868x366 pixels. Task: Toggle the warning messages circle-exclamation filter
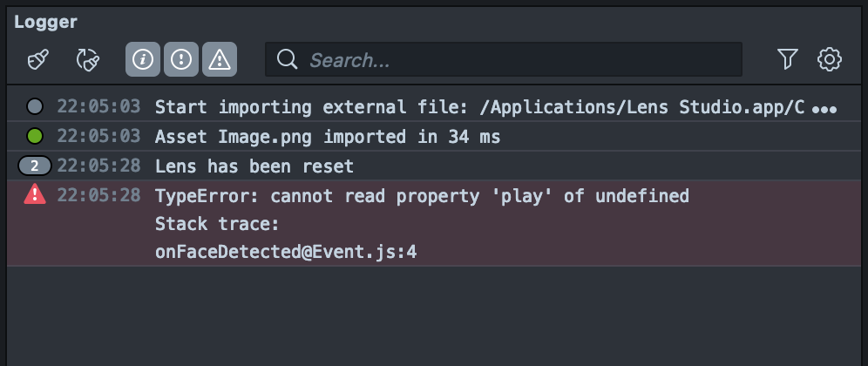point(181,59)
